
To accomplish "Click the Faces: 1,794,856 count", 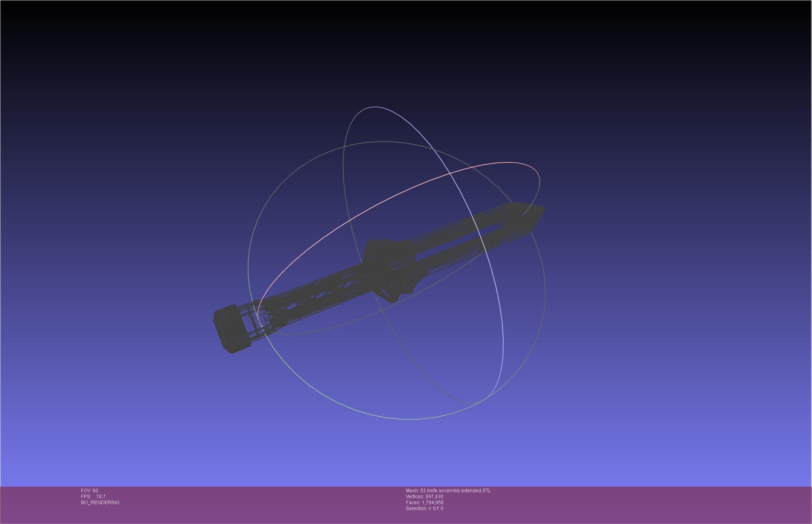I will click(x=425, y=503).
